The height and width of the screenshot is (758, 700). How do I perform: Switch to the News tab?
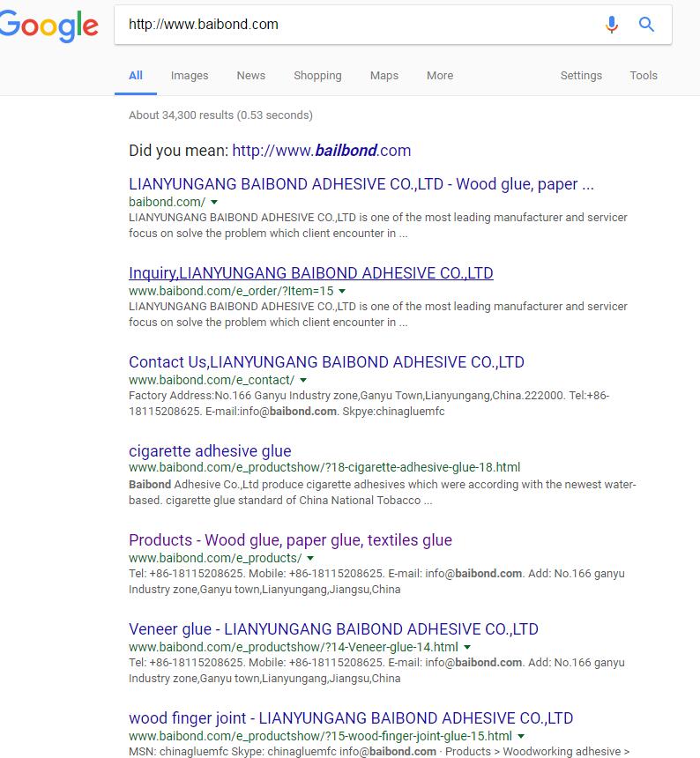pyautogui.click(x=251, y=76)
